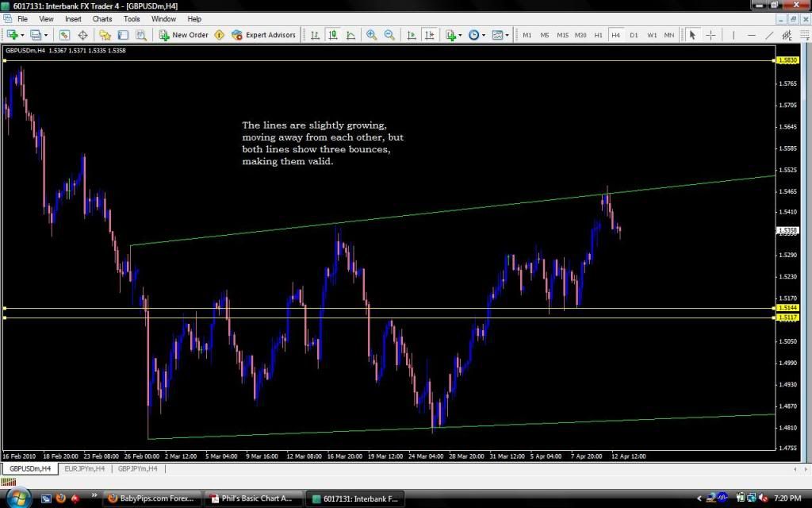Open the Insert menu
Viewport: 812px width, 508px height.
click(73, 19)
